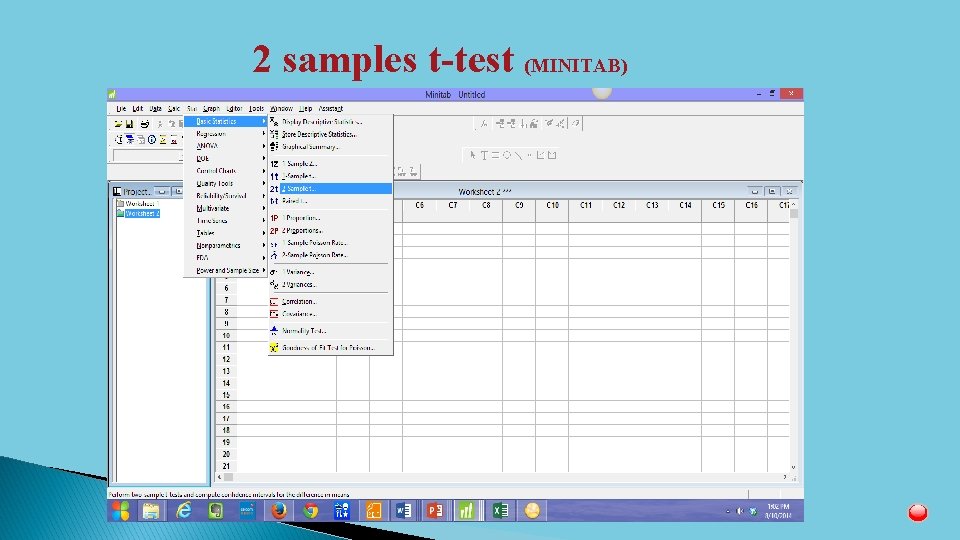Click the Print Window toolbar icon
The width and height of the screenshot is (960, 540).
click(144, 124)
